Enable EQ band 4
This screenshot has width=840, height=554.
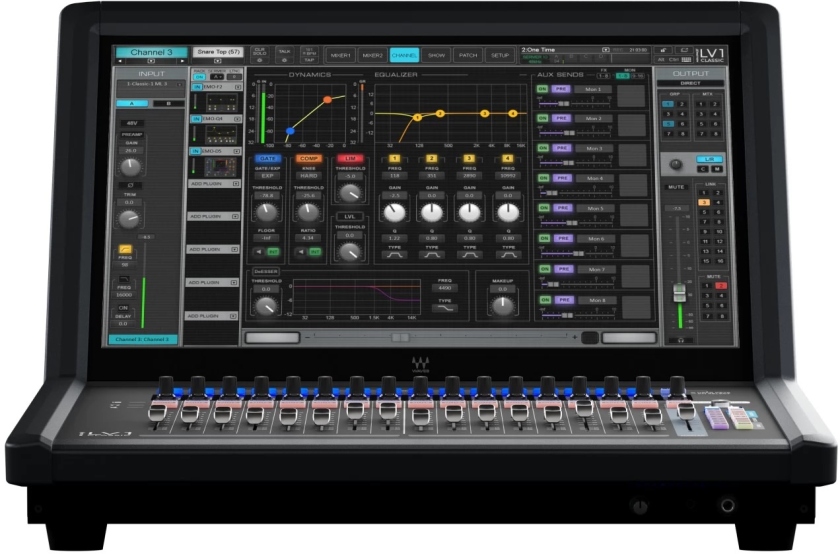[507, 159]
